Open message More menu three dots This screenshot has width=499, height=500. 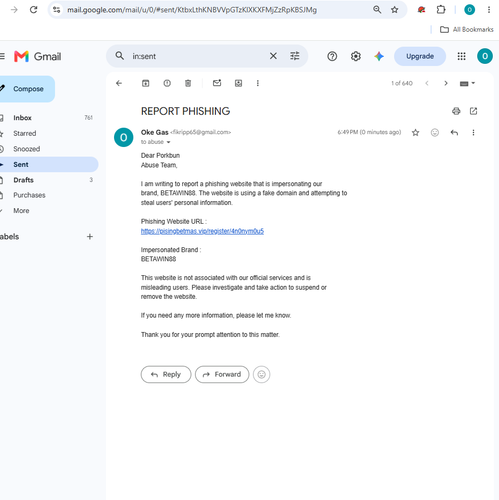pyautogui.click(x=473, y=133)
